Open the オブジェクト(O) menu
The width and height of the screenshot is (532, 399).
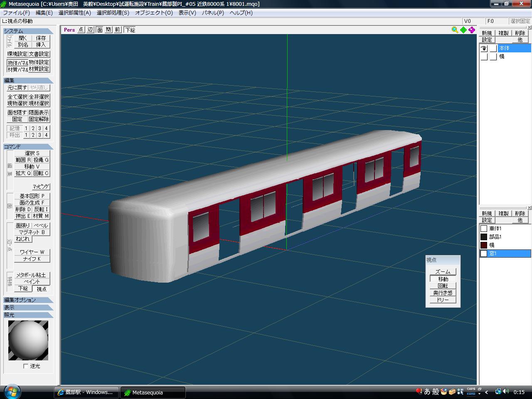(154, 13)
